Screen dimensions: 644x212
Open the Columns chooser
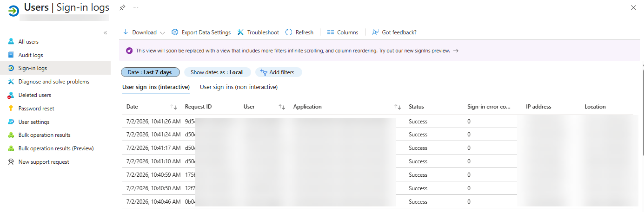pyautogui.click(x=343, y=32)
